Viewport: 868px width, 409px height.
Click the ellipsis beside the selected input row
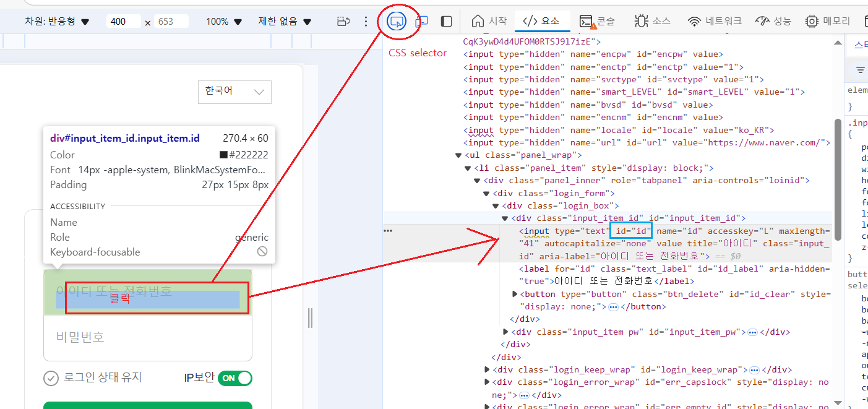point(388,231)
